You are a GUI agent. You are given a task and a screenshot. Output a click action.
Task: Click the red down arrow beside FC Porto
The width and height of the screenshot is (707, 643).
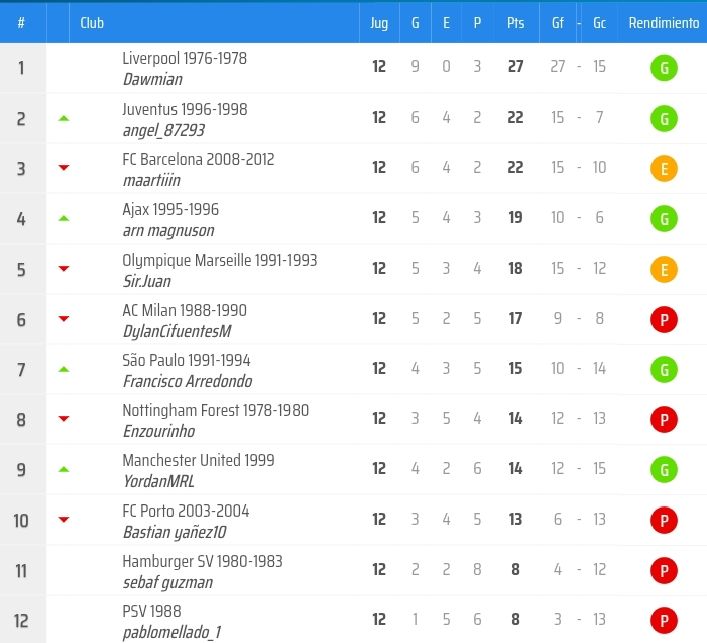click(64, 519)
